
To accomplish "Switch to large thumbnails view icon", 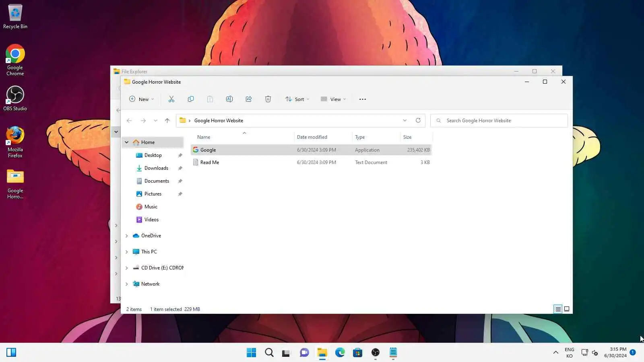I will click(567, 309).
